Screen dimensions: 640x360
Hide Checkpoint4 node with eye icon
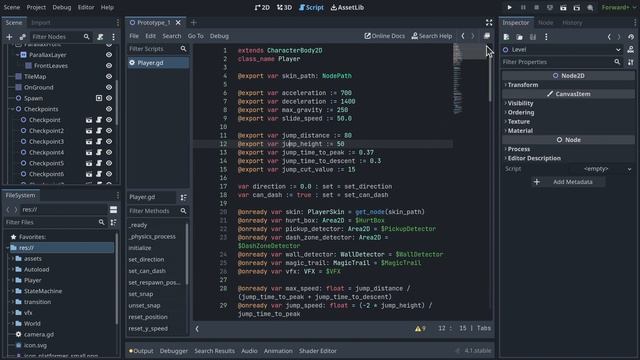pyautogui.click(x=109, y=152)
